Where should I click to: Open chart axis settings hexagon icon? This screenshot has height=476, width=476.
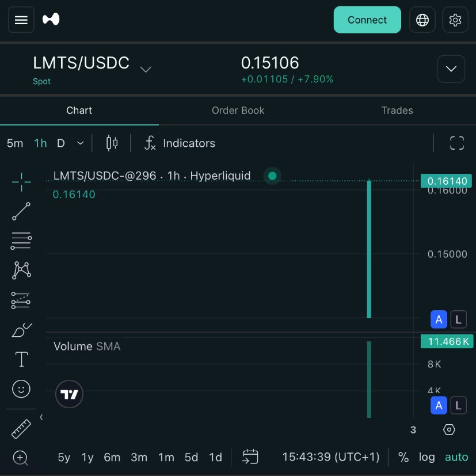449,429
